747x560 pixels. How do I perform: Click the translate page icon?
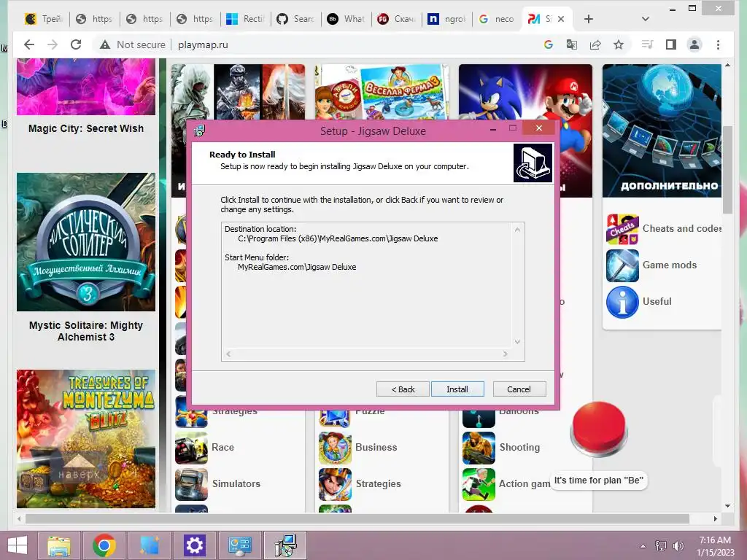(572, 44)
